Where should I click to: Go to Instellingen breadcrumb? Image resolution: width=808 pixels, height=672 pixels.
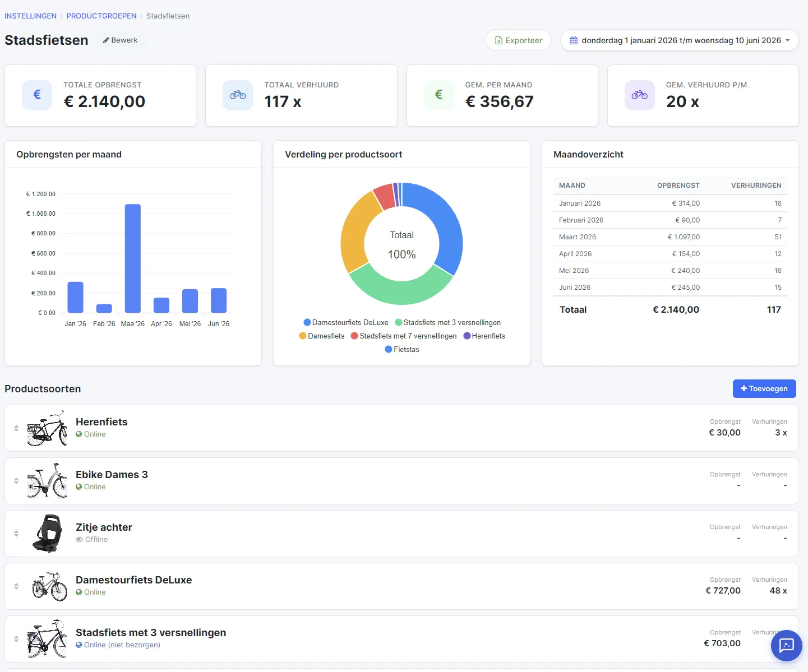[x=30, y=16]
